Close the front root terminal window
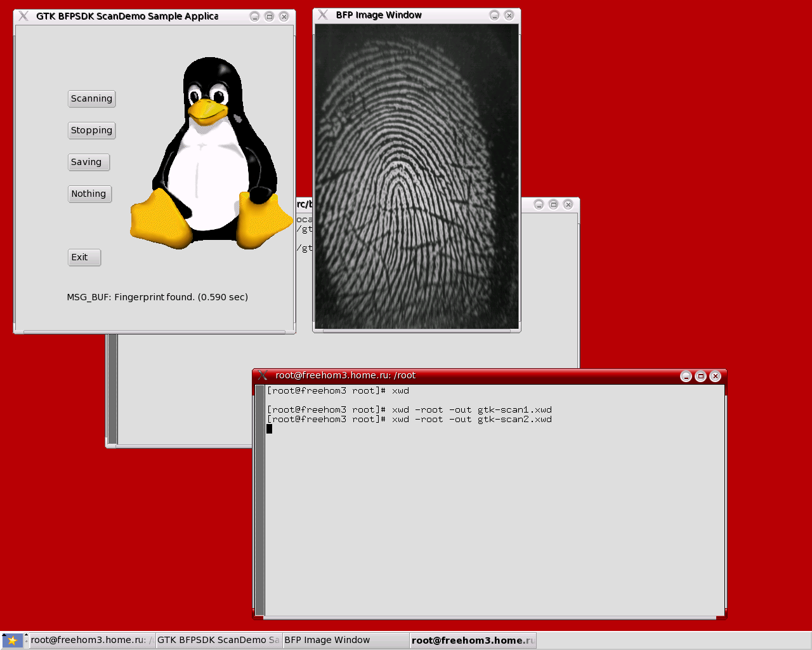The image size is (812, 650). [715, 376]
